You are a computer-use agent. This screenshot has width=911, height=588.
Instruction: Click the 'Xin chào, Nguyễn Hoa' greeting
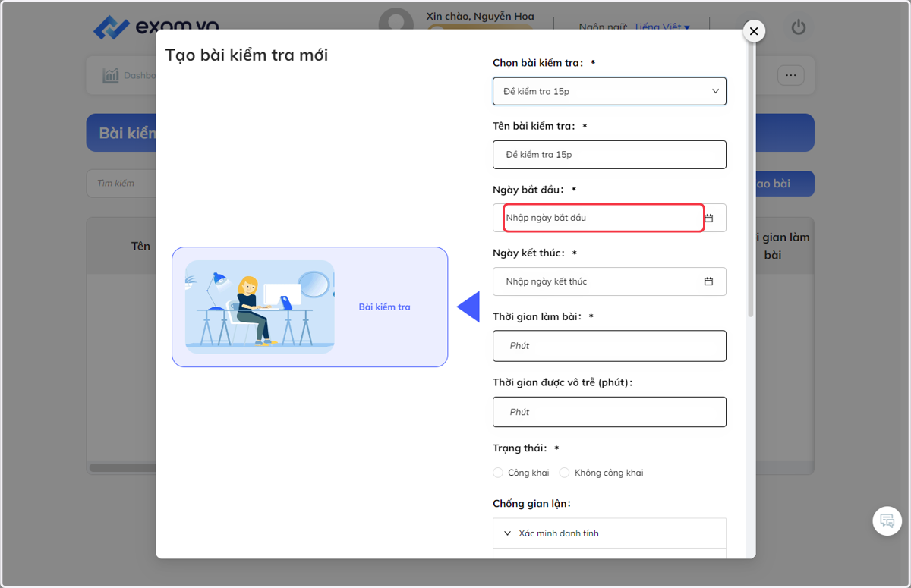pyautogui.click(x=480, y=16)
